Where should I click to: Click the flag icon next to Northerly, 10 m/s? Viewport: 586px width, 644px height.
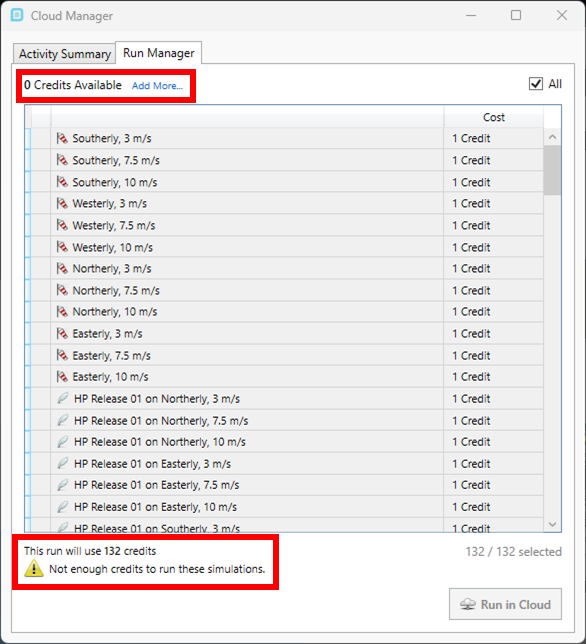pos(62,312)
